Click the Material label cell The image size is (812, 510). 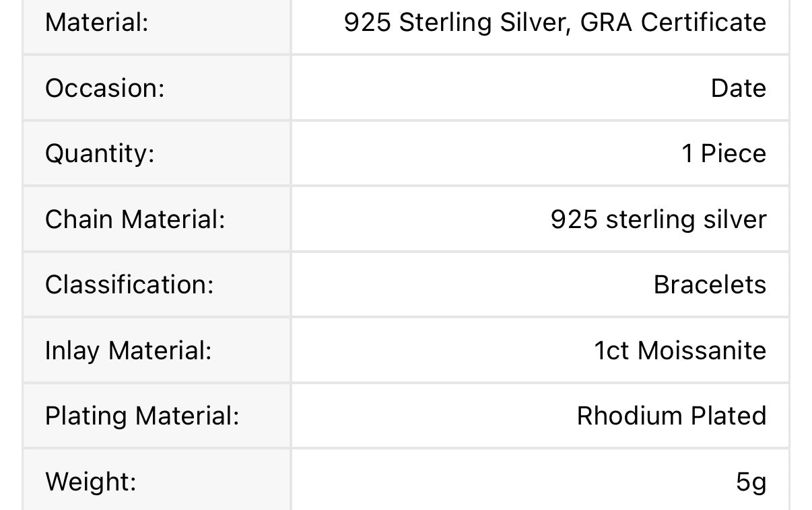click(96, 23)
